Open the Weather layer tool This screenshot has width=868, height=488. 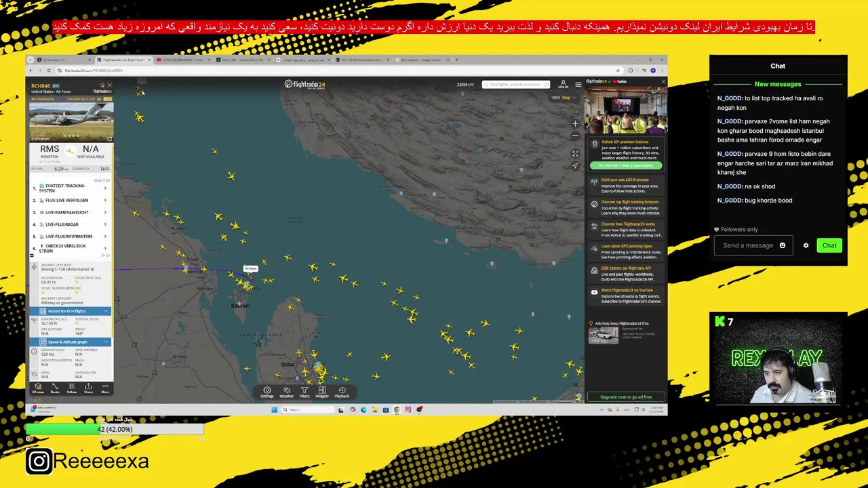[286, 392]
